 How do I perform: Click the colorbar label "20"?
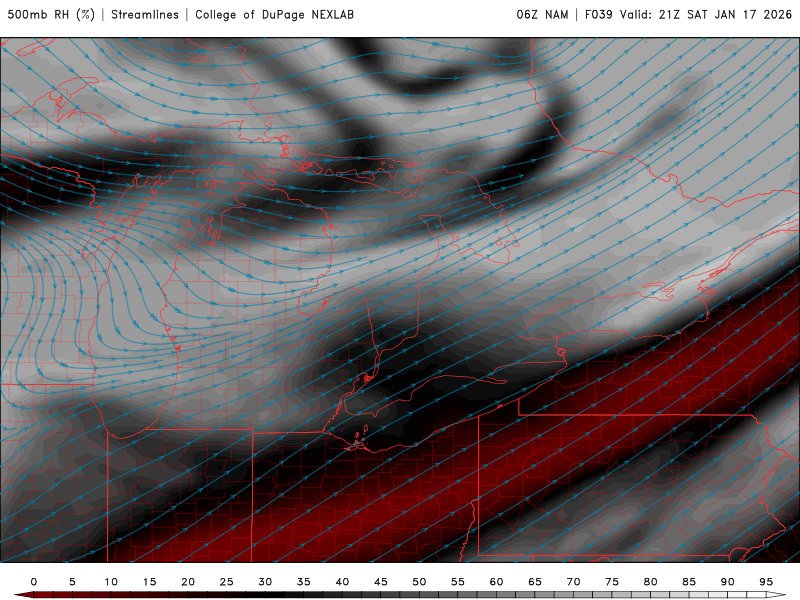click(188, 582)
